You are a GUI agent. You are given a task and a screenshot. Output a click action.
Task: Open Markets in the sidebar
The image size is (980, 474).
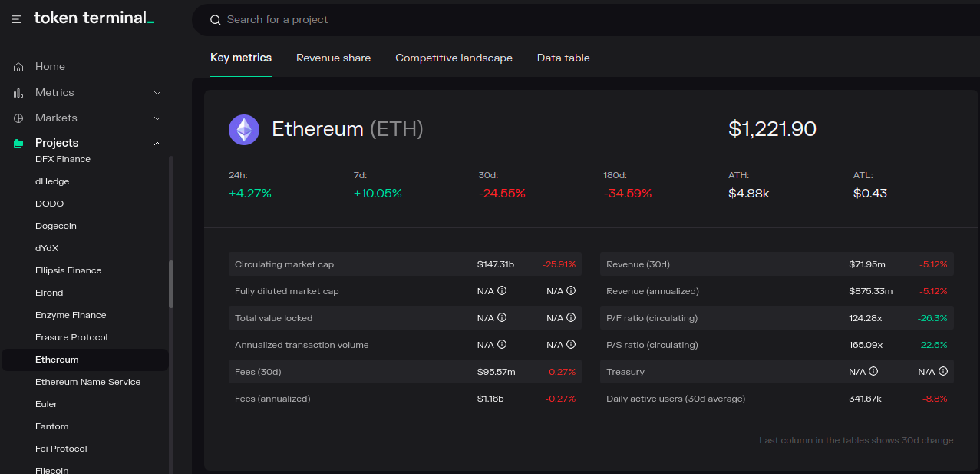click(56, 118)
